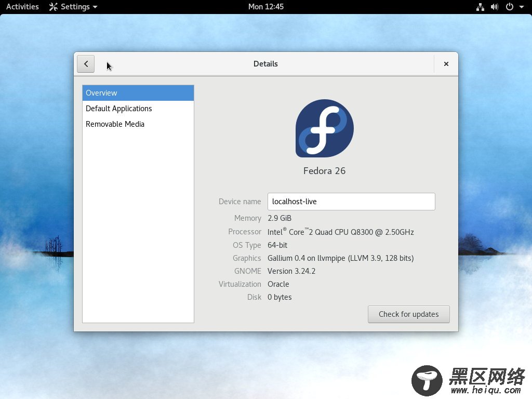Close the Details window
The image size is (532, 399).
point(446,64)
